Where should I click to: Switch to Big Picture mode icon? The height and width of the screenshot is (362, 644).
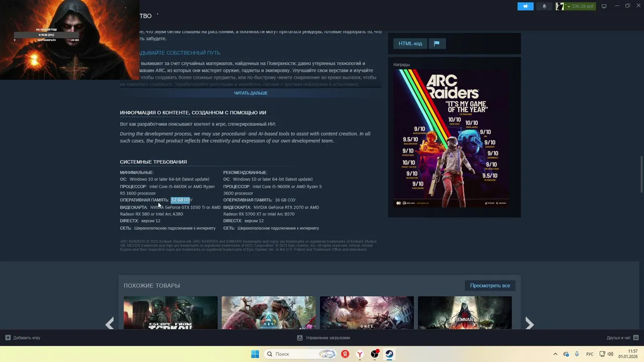pos(604,7)
